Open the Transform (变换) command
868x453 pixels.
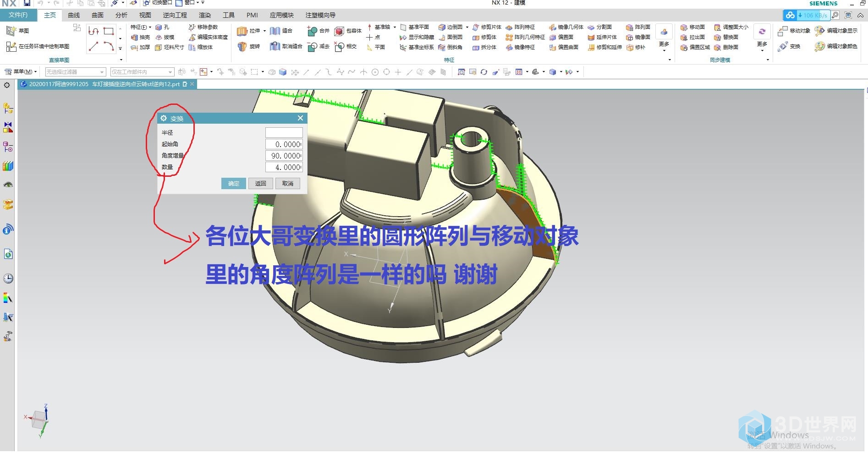click(790, 46)
